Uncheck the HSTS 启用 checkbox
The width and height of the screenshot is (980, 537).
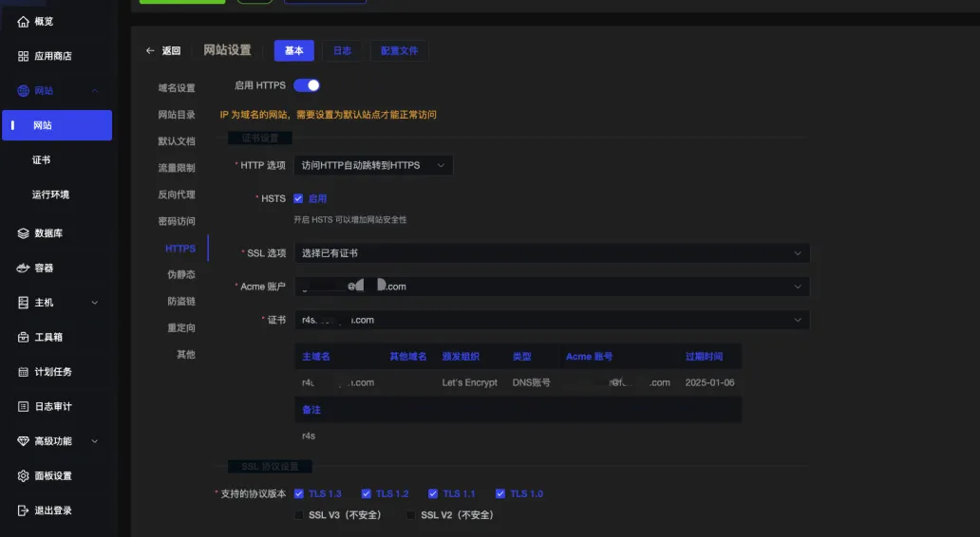[x=299, y=199]
